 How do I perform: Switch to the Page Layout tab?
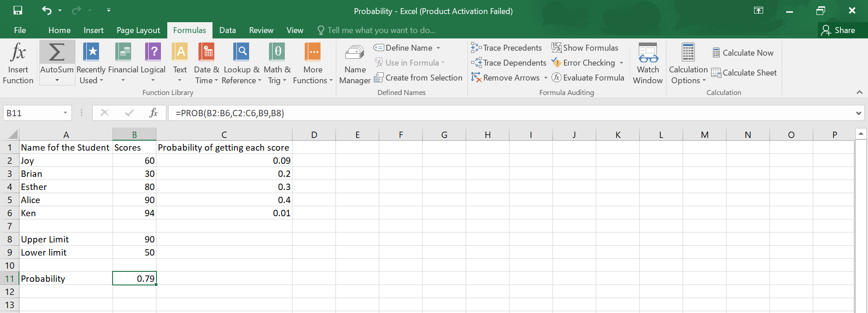tap(138, 30)
